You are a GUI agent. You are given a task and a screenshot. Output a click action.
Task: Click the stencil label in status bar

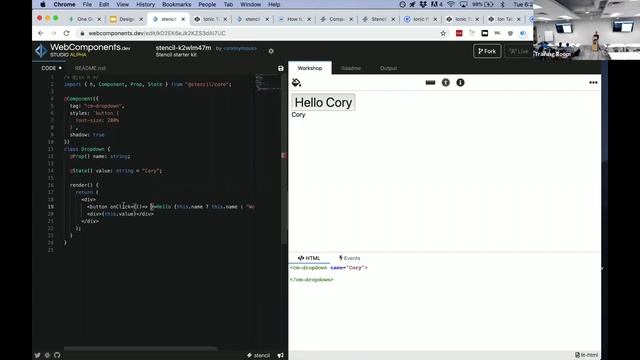(258, 355)
